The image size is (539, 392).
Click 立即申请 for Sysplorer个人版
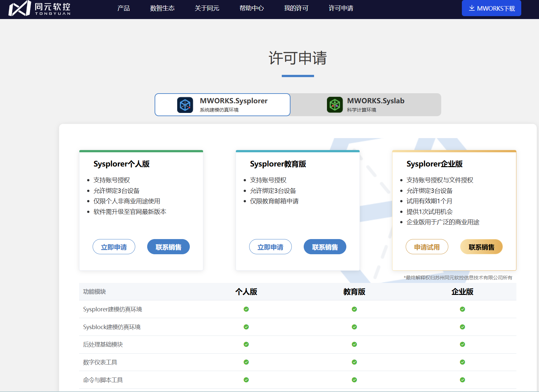coord(114,247)
